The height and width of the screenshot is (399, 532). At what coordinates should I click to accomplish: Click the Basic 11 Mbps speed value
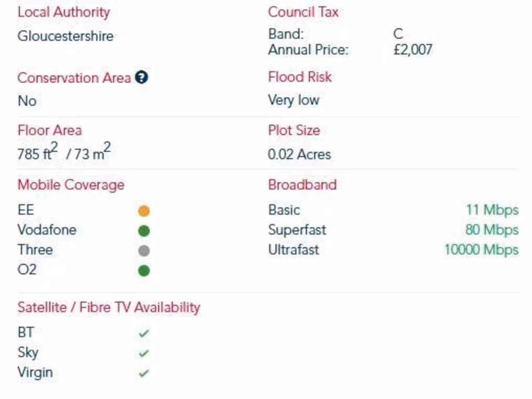(x=492, y=210)
